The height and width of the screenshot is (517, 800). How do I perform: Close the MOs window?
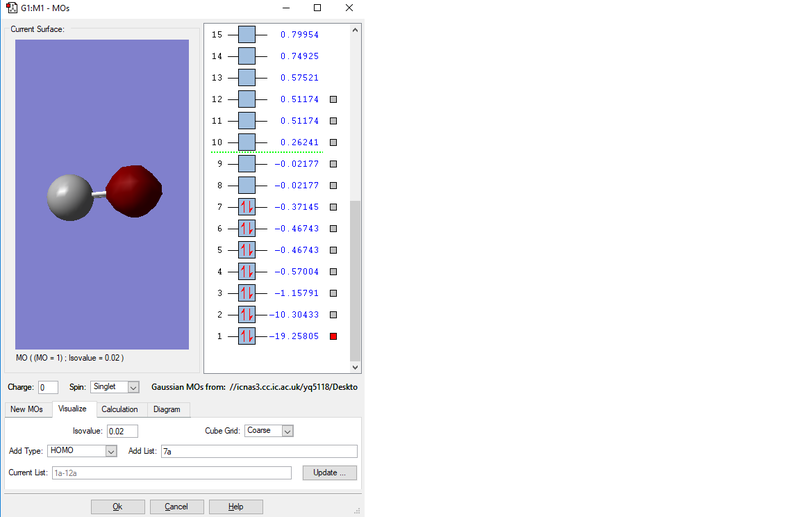[349, 8]
